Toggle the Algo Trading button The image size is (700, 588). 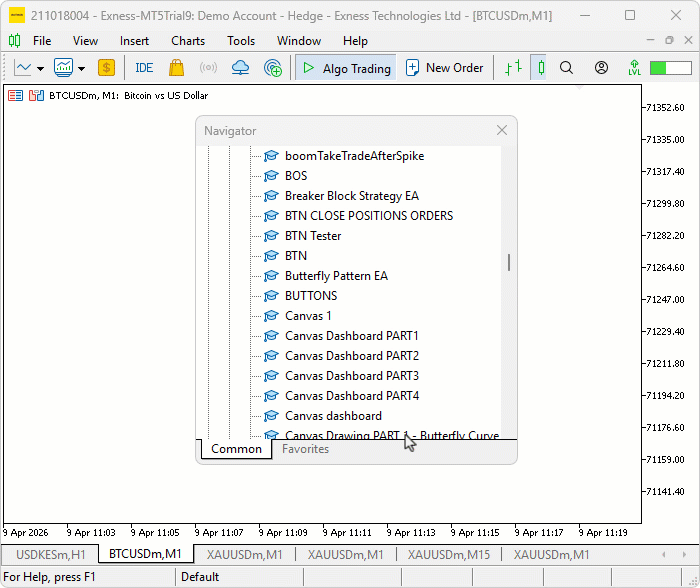click(x=346, y=68)
